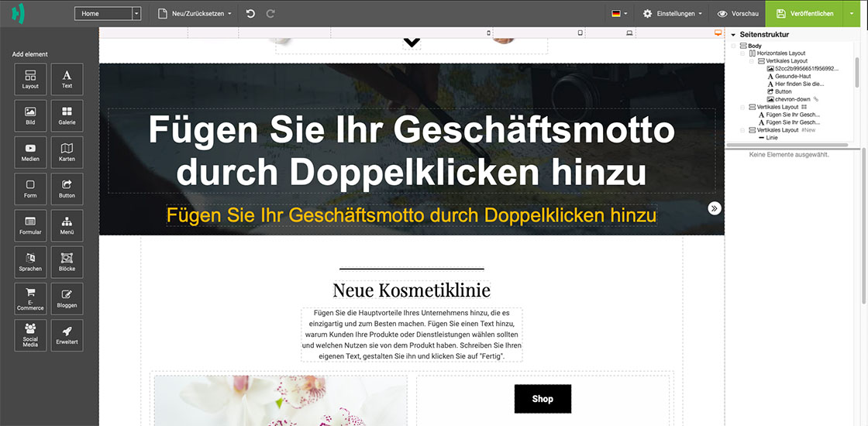Click the black Shop button on canvas
The height and width of the screenshot is (426, 868).
pyautogui.click(x=542, y=399)
